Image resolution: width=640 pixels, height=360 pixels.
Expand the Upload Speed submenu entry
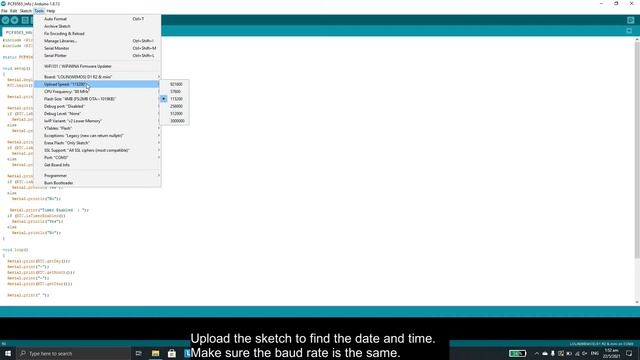[97, 84]
